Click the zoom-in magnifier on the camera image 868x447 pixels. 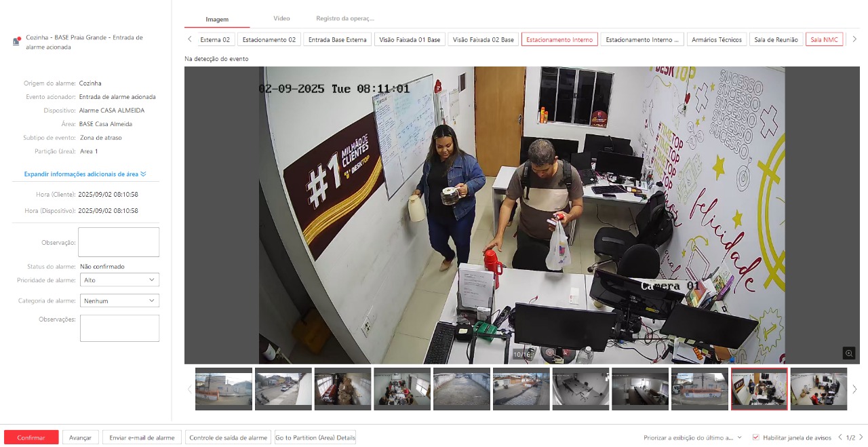tap(848, 353)
